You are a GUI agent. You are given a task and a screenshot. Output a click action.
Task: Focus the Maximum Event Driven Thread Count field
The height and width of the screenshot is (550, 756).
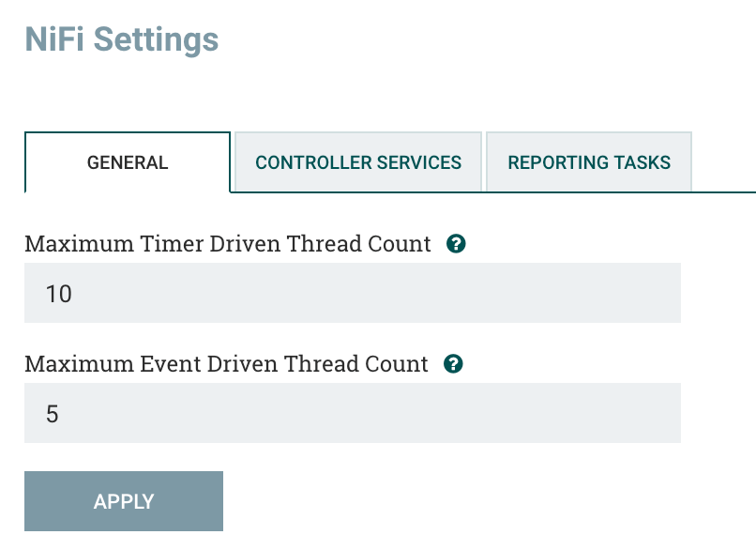coord(352,413)
